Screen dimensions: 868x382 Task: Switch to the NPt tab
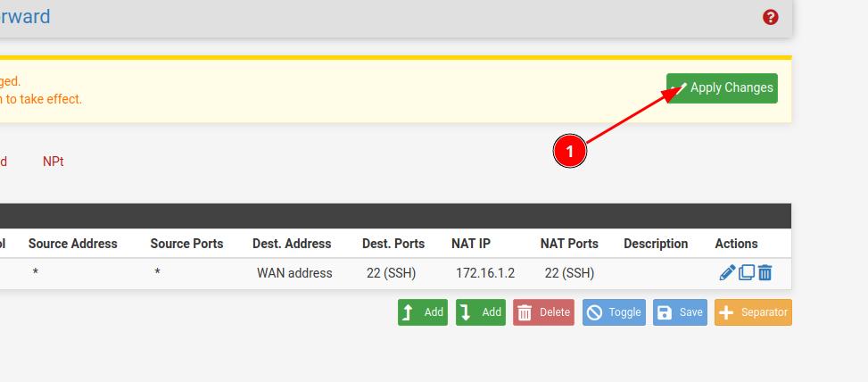pyautogui.click(x=54, y=162)
